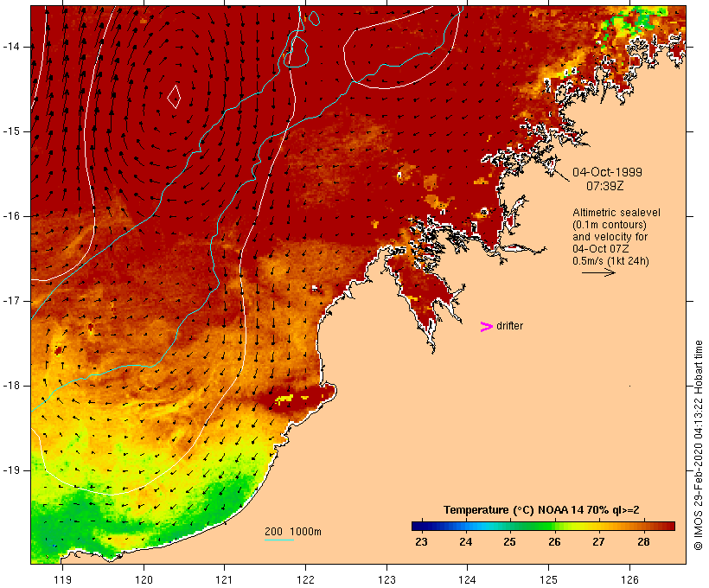Screen dimensions: 709x588
Task: Click the latitude label '-16'
Action: pos(11,216)
